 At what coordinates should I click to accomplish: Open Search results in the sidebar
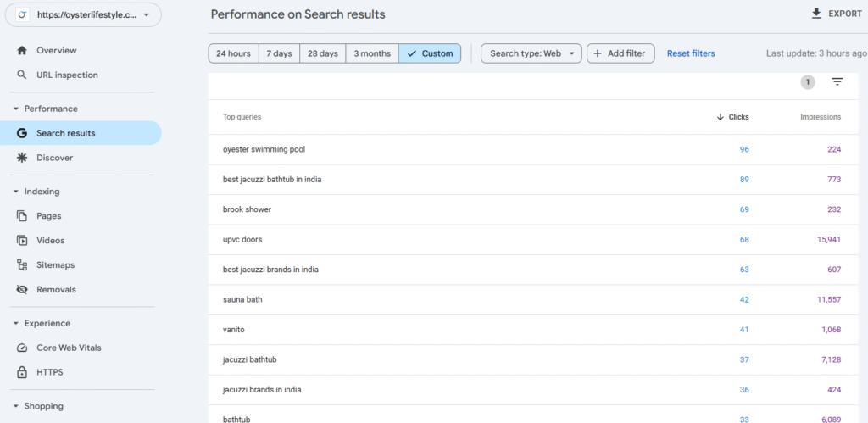point(81,133)
